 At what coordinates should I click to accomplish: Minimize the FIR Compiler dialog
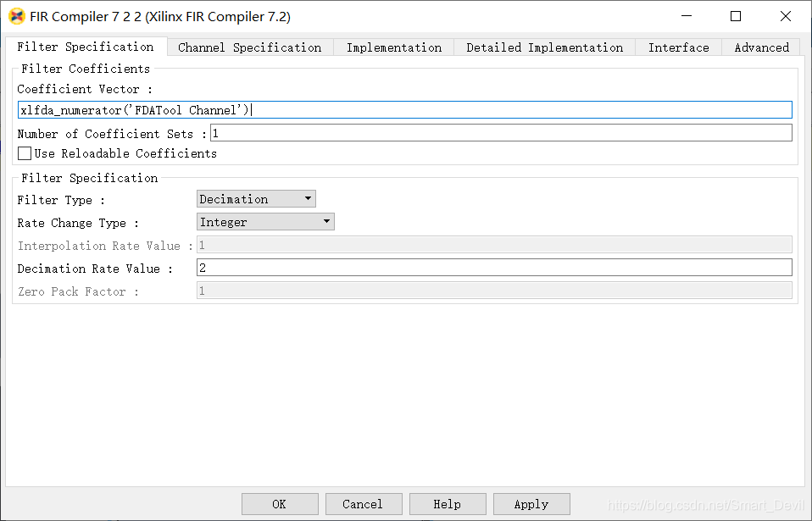pos(687,17)
